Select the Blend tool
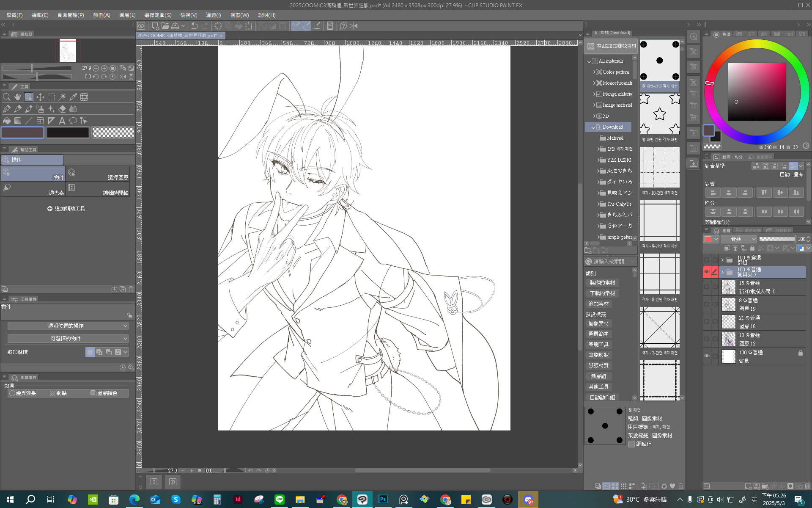Image resolution: width=812 pixels, height=508 pixels. click(73, 109)
